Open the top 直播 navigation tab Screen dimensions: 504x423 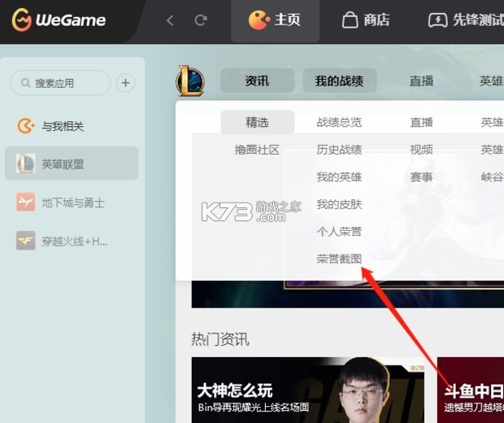(x=421, y=81)
